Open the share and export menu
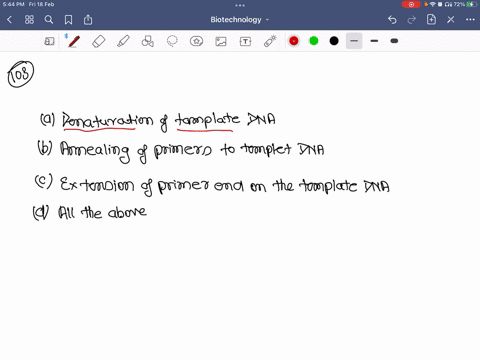Screen dimensions: 480x360 (88, 20)
